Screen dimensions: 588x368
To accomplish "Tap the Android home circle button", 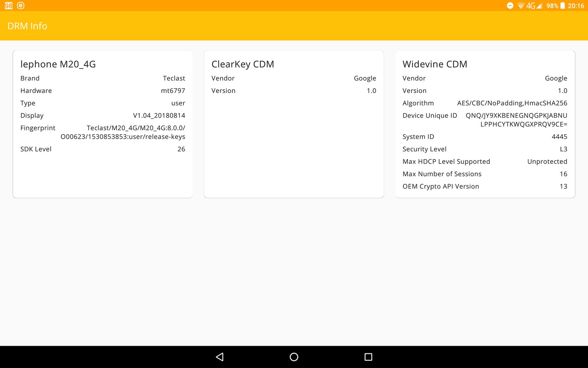I will (294, 357).
